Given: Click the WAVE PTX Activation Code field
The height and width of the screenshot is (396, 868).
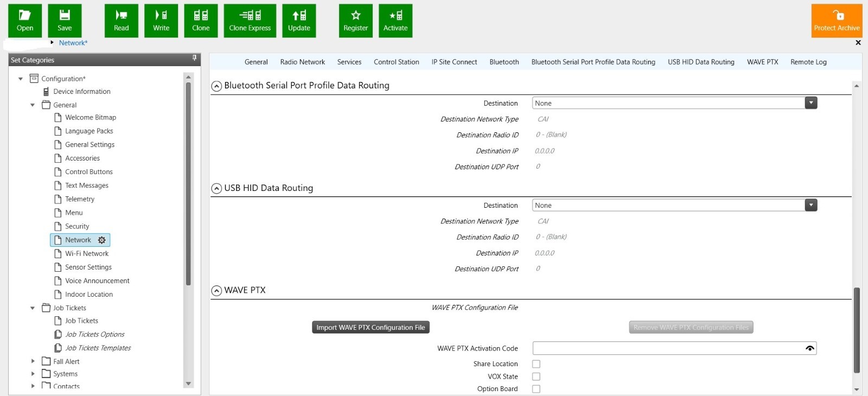Looking at the screenshot, I should pyautogui.click(x=667, y=348).
